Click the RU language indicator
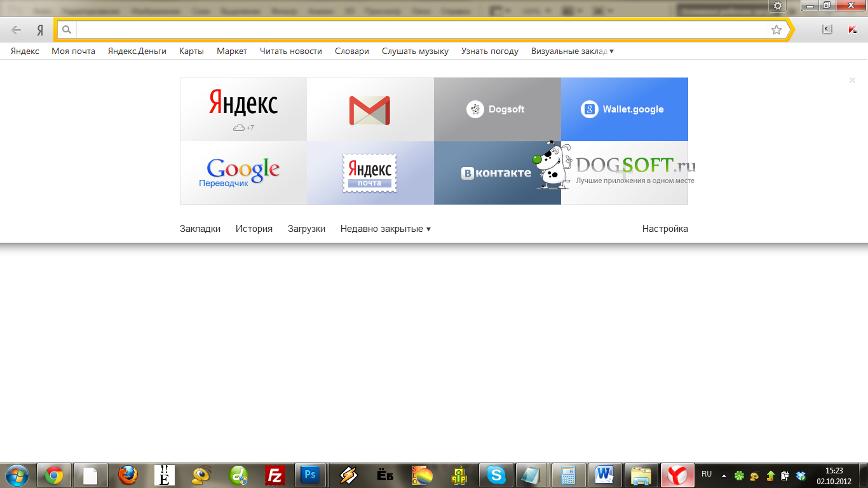868x488 pixels. pyautogui.click(x=707, y=474)
